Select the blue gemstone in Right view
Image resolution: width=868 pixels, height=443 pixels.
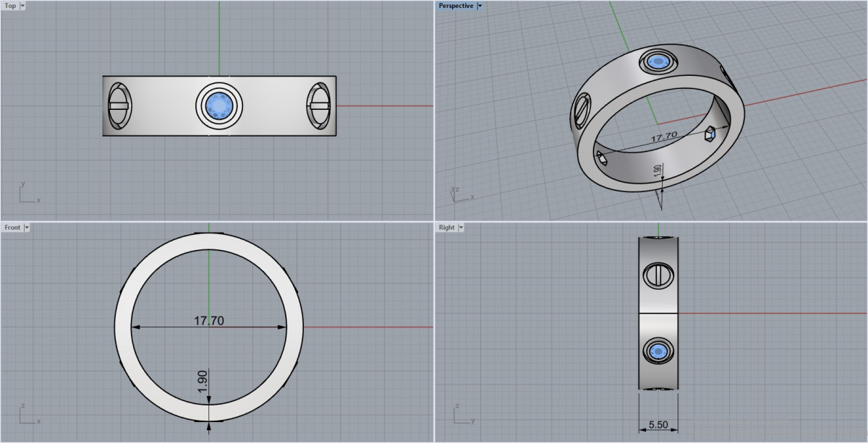pyautogui.click(x=658, y=352)
